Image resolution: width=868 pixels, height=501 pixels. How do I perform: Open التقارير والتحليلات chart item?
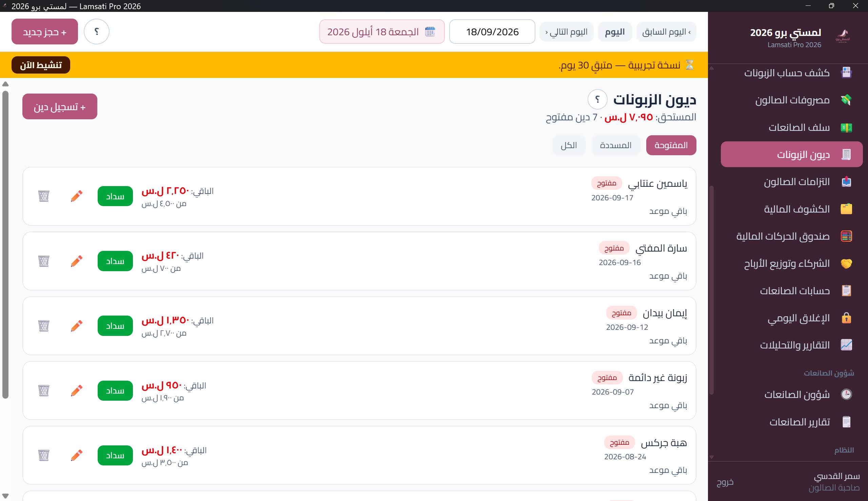pyautogui.click(x=792, y=345)
